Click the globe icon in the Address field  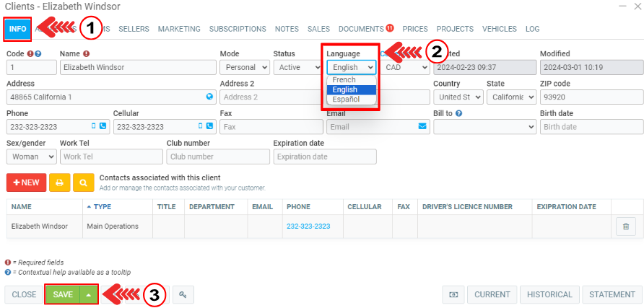coord(209,97)
